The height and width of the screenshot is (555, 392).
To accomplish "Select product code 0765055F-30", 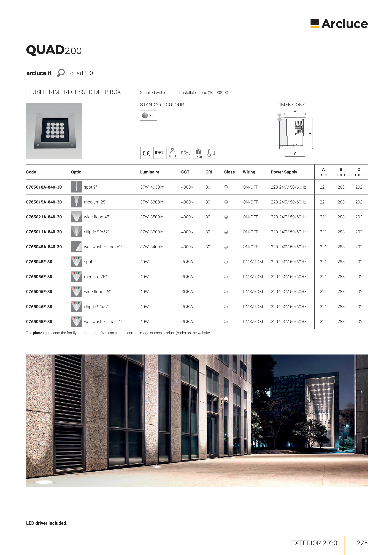I will (x=39, y=321).
